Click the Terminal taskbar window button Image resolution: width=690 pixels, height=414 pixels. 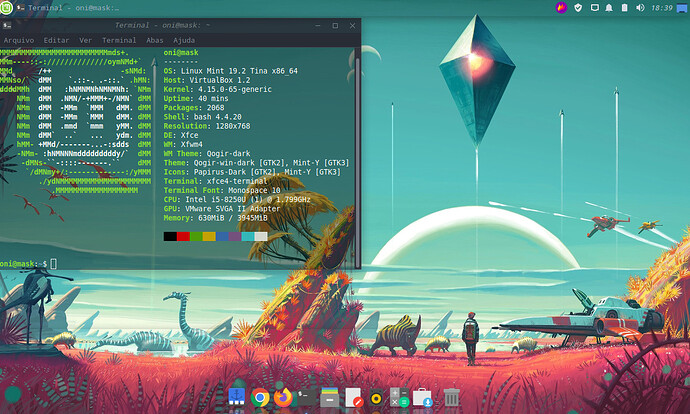(x=68, y=8)
